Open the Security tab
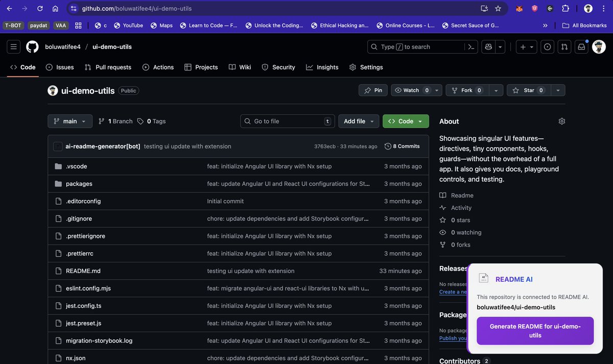This screenshot has width=613, height=364. coord(278,67)
